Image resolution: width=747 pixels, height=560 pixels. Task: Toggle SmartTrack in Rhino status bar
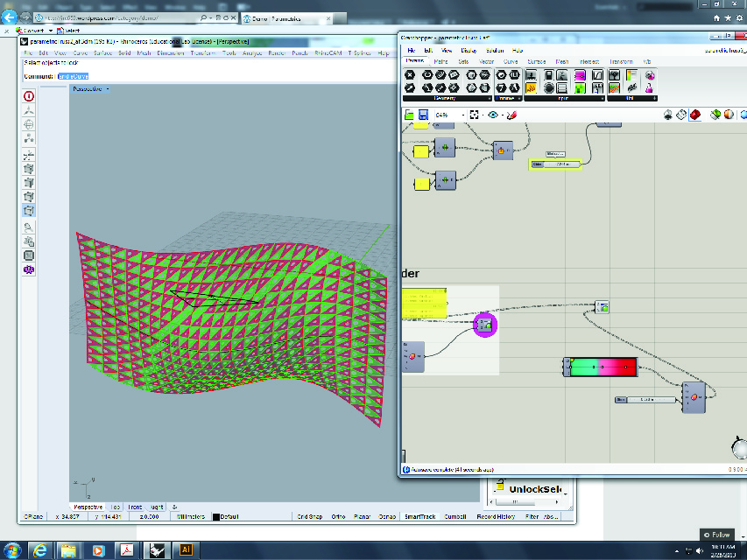point(419,517)
